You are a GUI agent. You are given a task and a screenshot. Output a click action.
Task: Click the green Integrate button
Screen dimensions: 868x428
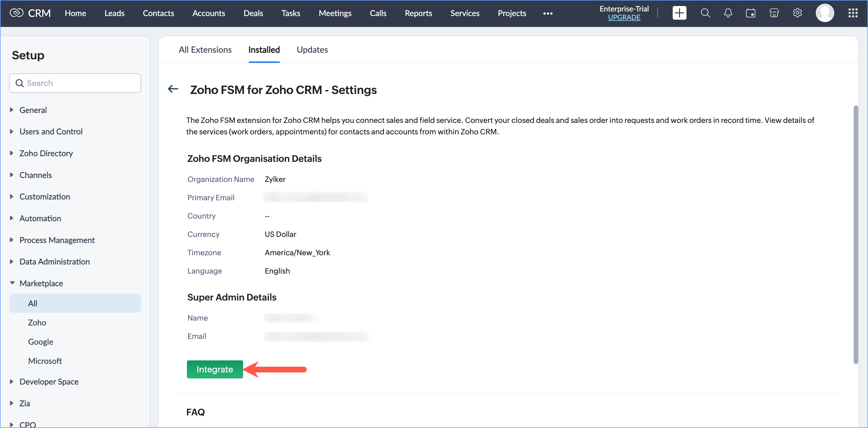pos(215,369)
